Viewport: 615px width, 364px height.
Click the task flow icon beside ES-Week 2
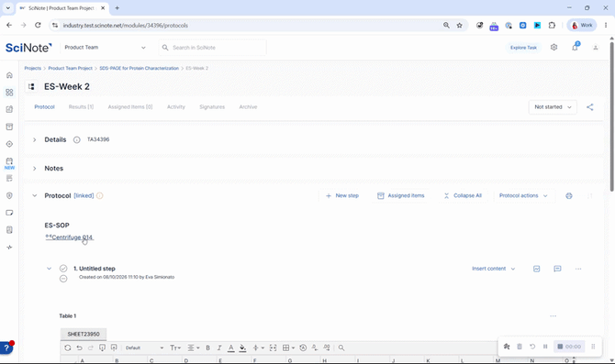[x=31, y=86]
